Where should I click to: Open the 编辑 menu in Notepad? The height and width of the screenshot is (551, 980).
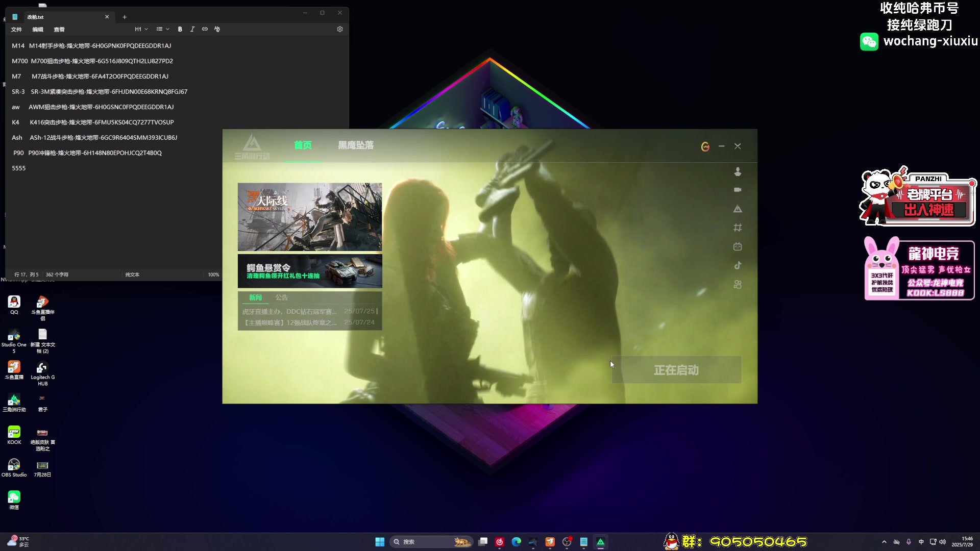[x=38, y=30]
